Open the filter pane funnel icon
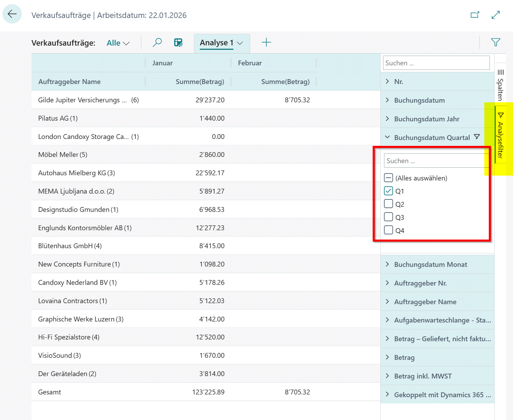The image size is (513, 420). point(495,42)
